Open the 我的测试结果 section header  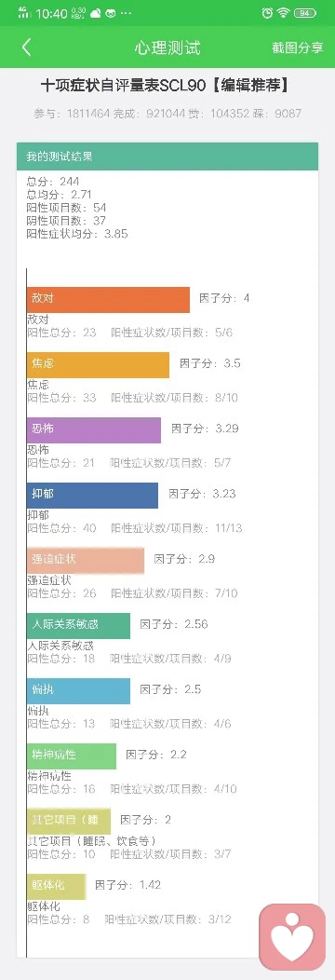167,157
